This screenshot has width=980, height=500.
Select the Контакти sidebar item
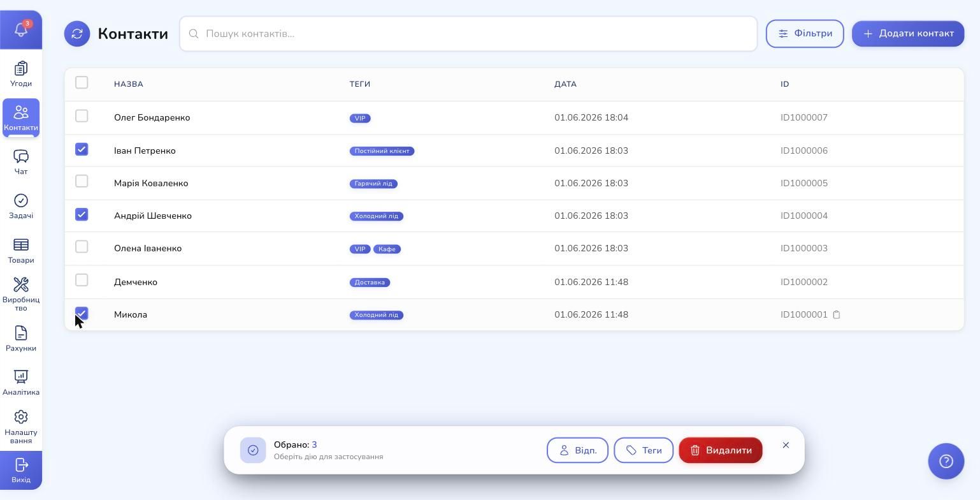21,118
